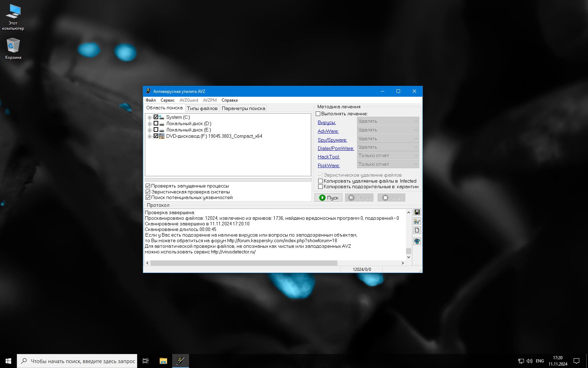Click the blank page clear-protocol icon

(x=417, y=230)
